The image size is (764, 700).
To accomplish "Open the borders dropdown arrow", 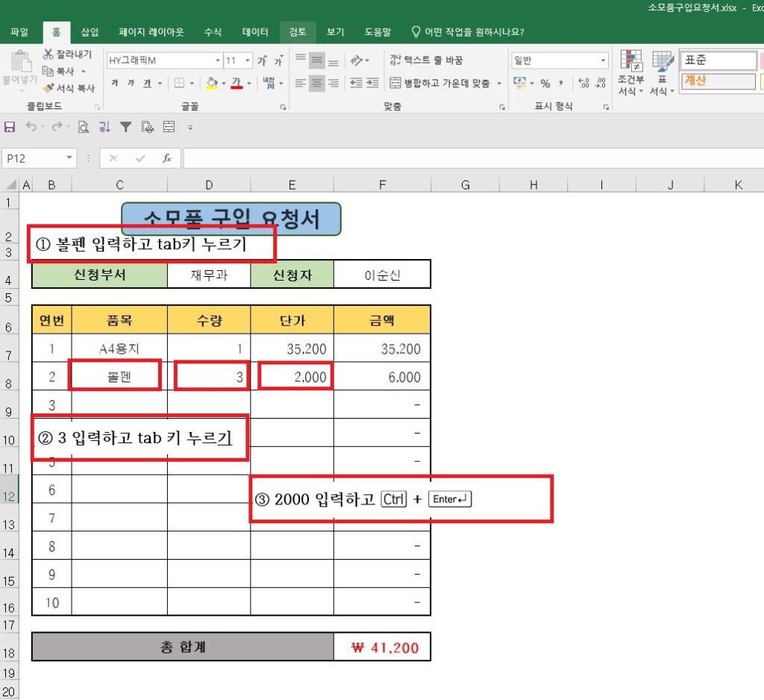I will (192, 84).
